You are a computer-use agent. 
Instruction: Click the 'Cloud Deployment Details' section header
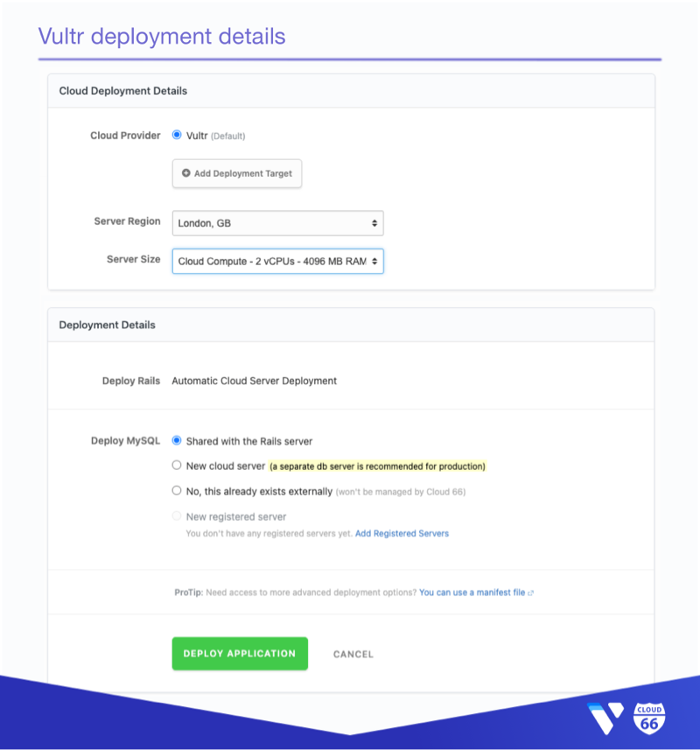(x=122, y=91)
